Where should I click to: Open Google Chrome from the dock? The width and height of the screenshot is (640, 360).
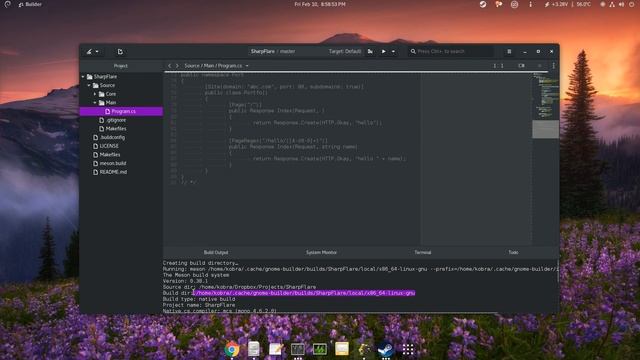pos(232,349)
